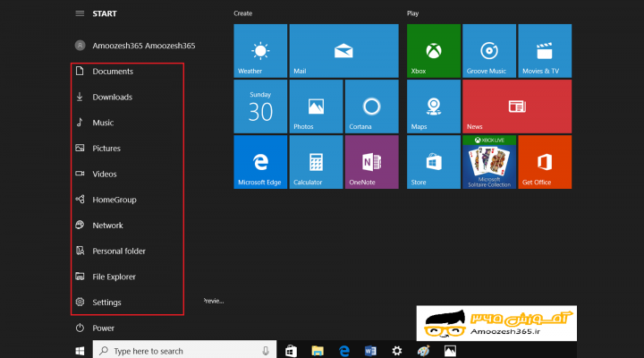This screenshot has width=644, height=358.
Task: Open Microsoft Solitaire Collection tile
Action: pyautogui.click(x=489, y=162)
